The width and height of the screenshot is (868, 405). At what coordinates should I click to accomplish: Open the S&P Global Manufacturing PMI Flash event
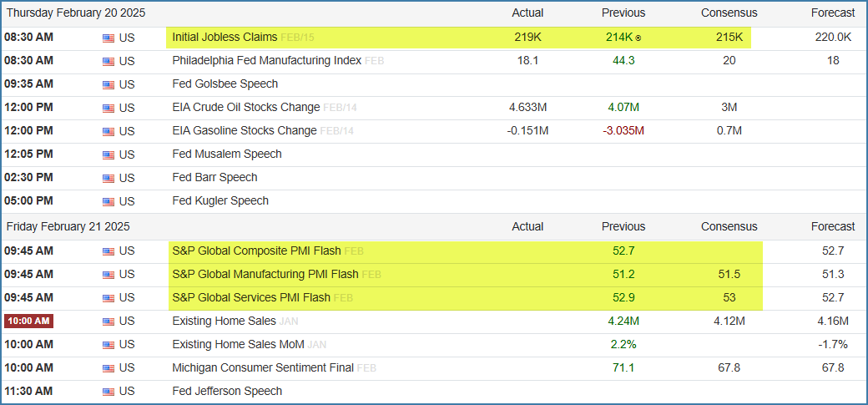point(265,274)
